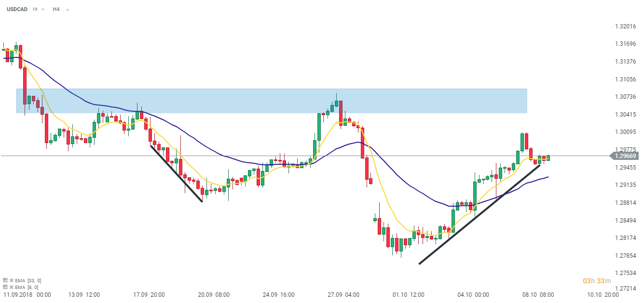Click the current price tag 1.29669
The image size is (644, 303).
[626, 156]
